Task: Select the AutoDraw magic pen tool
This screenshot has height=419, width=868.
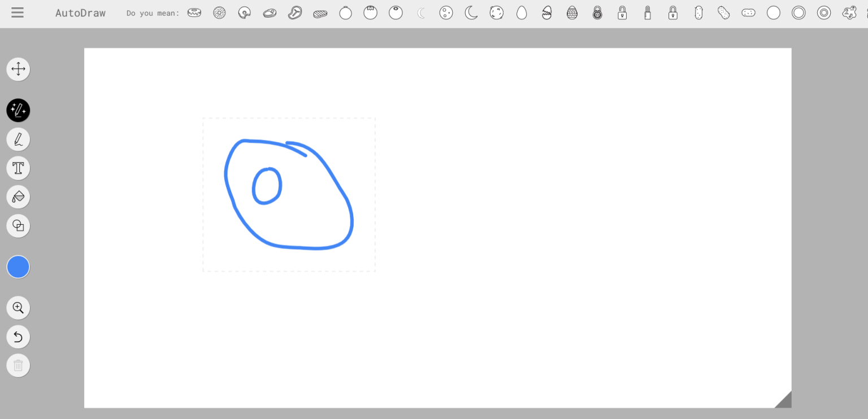Action: click(18, 110)
